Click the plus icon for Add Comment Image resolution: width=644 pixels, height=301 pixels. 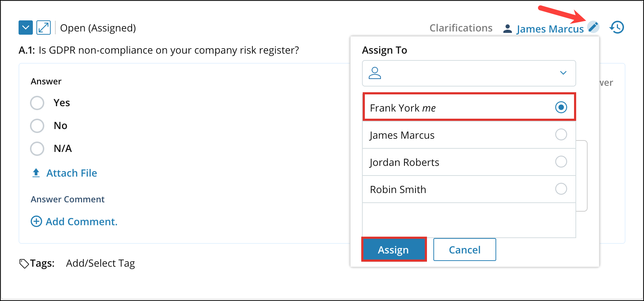coord(36,222)
